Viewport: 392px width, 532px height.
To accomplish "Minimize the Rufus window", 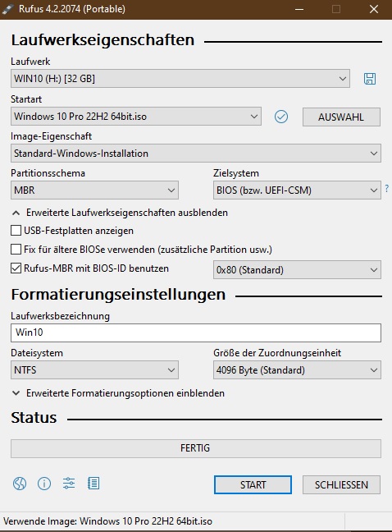I will pyautogui.click(x=299, y=9).
